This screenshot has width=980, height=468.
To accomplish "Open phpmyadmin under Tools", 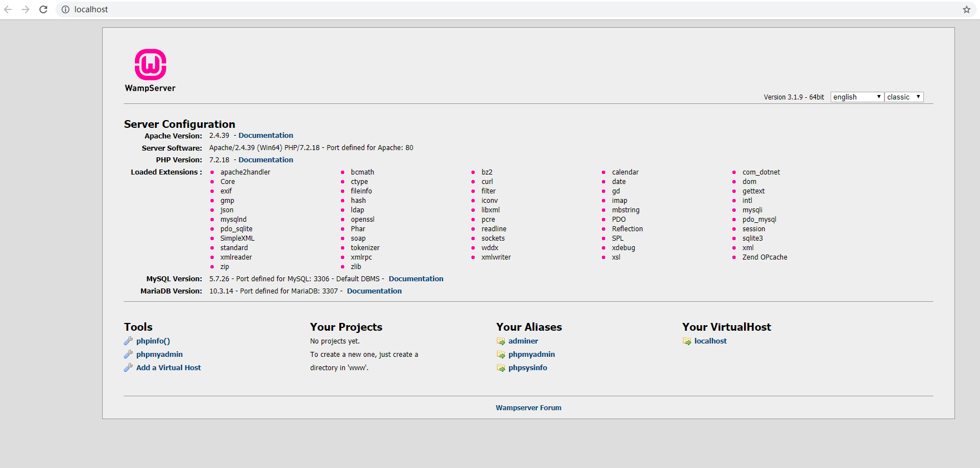I will [159, 355].
